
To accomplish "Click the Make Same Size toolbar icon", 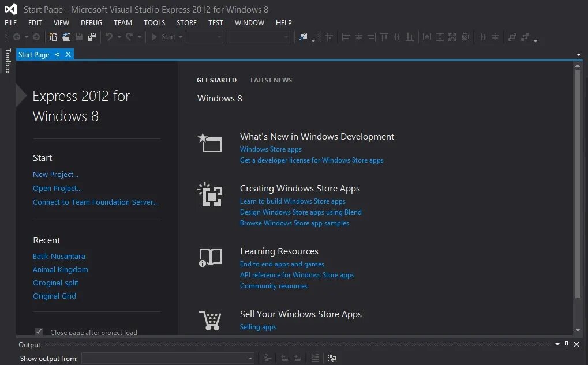I will (x=452, y=37).
